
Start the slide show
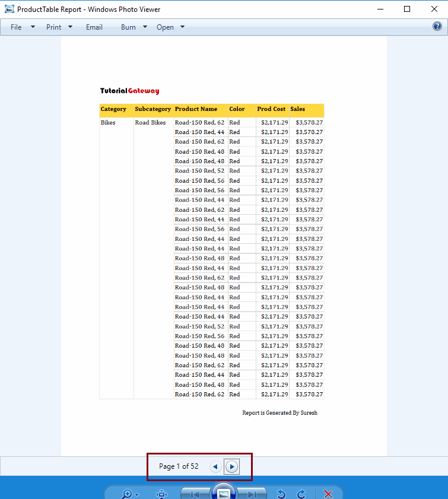pos(223,492)
